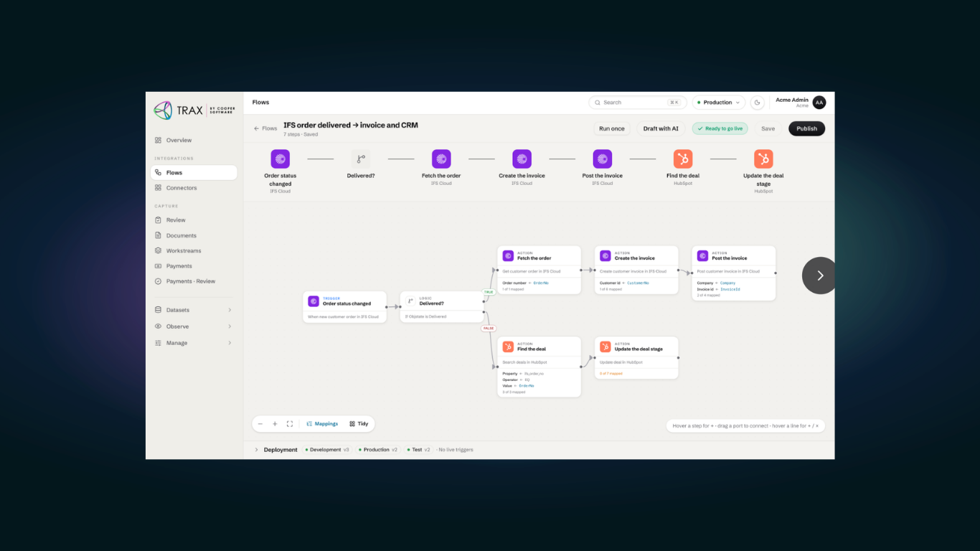Expand the Deployment panel chevron

click(256, 450)
